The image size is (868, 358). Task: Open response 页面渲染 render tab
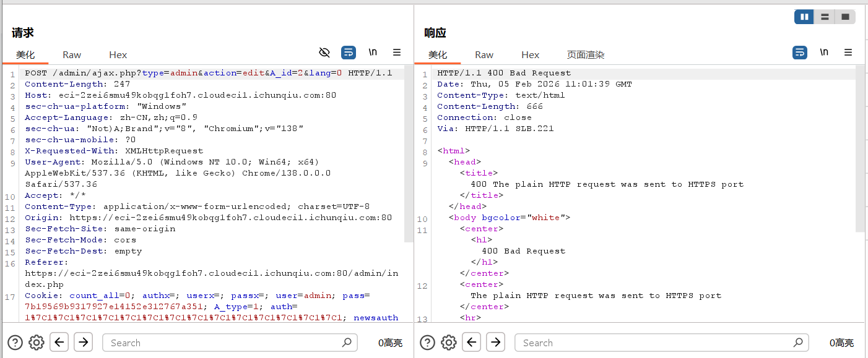pyautogui.click(x=586, y=54)
